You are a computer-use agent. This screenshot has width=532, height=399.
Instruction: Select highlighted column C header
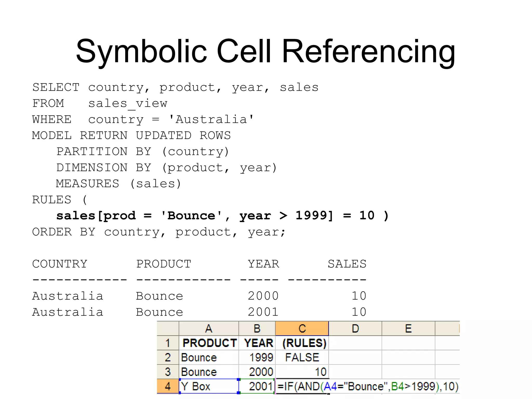tap(302, 329)
